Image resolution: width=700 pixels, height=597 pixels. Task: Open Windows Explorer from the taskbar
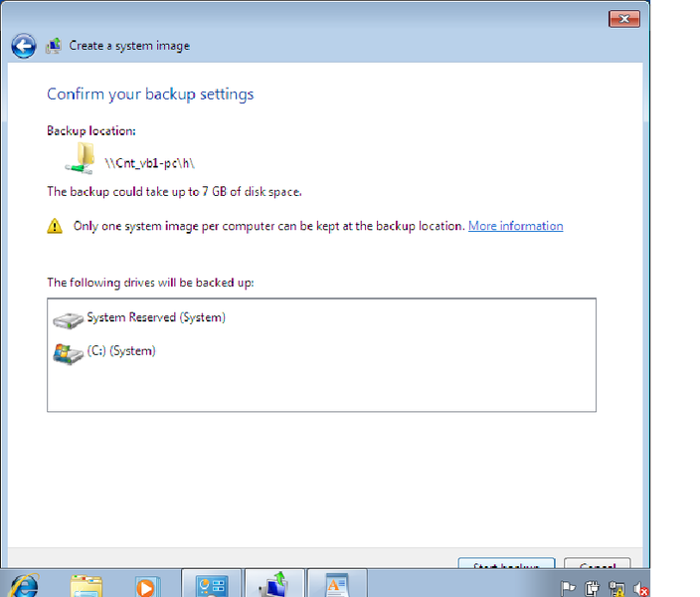(x=87, y=585)
